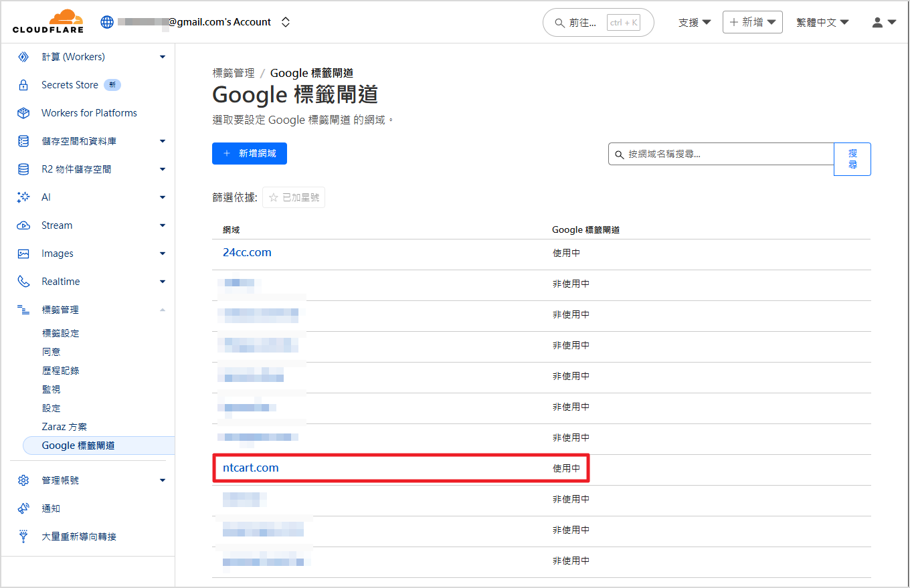Image resolution: width=910 pixels, height=588 pixels.
Task: Click 使用中 status in ntcart.com row
Action: coord(566,468)
